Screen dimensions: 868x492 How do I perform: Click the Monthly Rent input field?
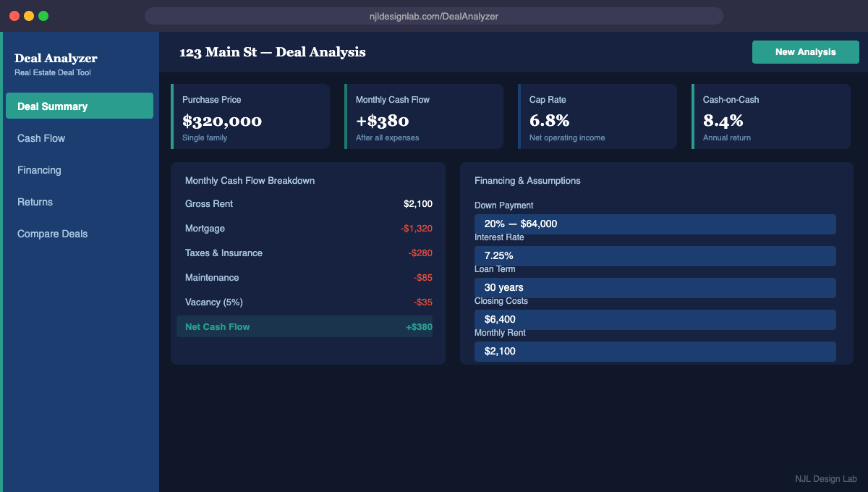click(655, 352)
